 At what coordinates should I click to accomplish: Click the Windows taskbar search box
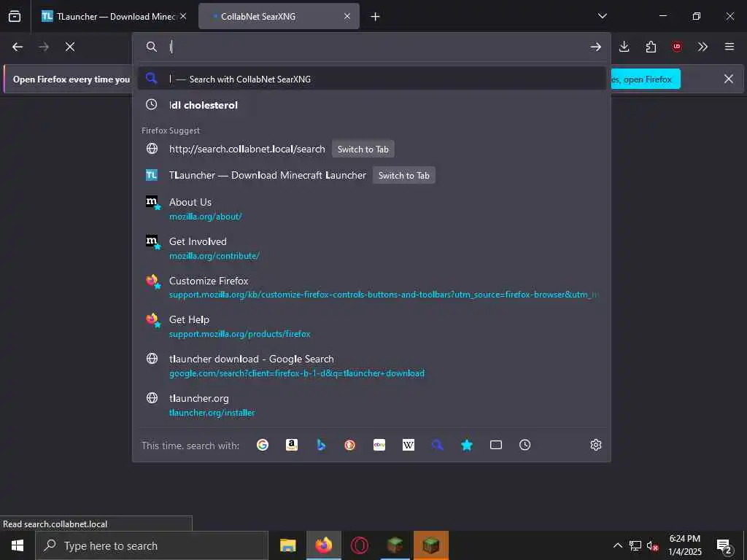[152, 545]
